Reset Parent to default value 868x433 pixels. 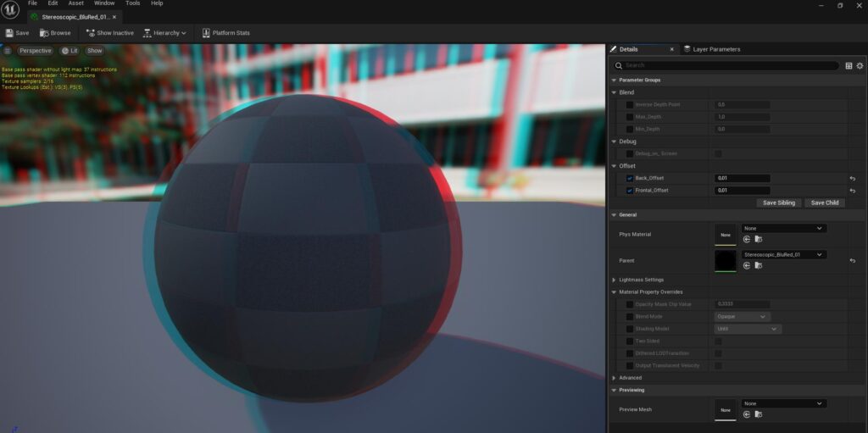point(853,260)
